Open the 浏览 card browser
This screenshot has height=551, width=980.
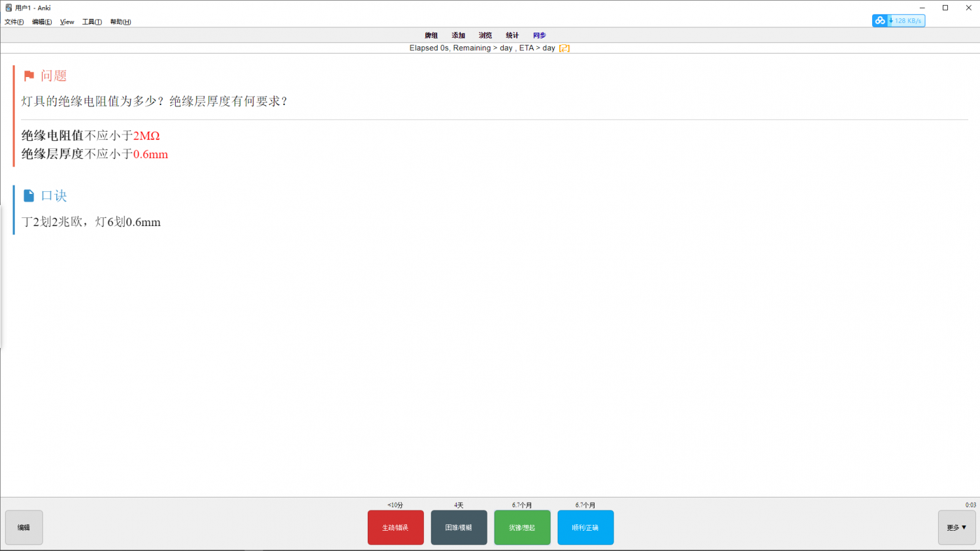(485, 35)
